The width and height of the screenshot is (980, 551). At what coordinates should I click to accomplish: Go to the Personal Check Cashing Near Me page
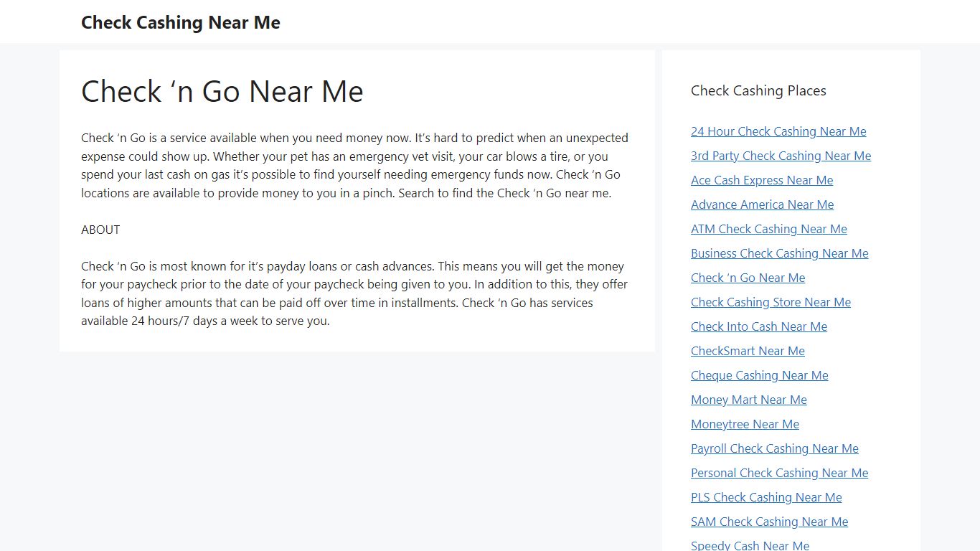click(x=780, y=473)
